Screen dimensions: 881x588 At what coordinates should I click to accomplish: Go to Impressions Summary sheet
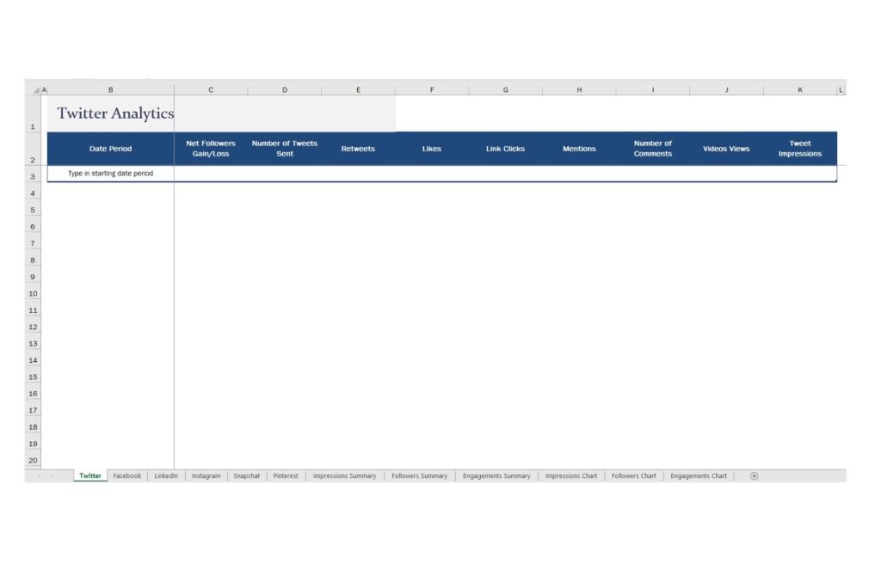tap(344, 475)
